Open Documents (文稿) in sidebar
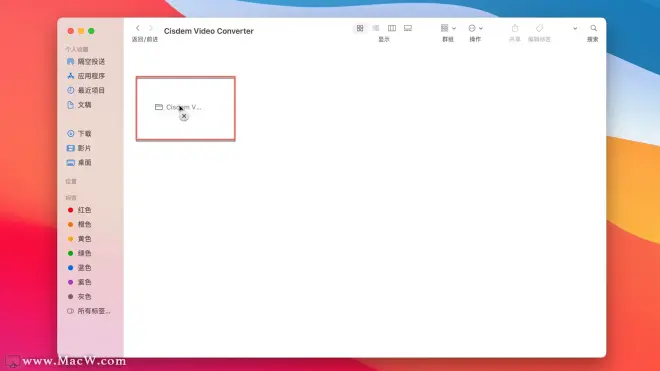This screenshot has height=371, width=660. tap(79, 105)
